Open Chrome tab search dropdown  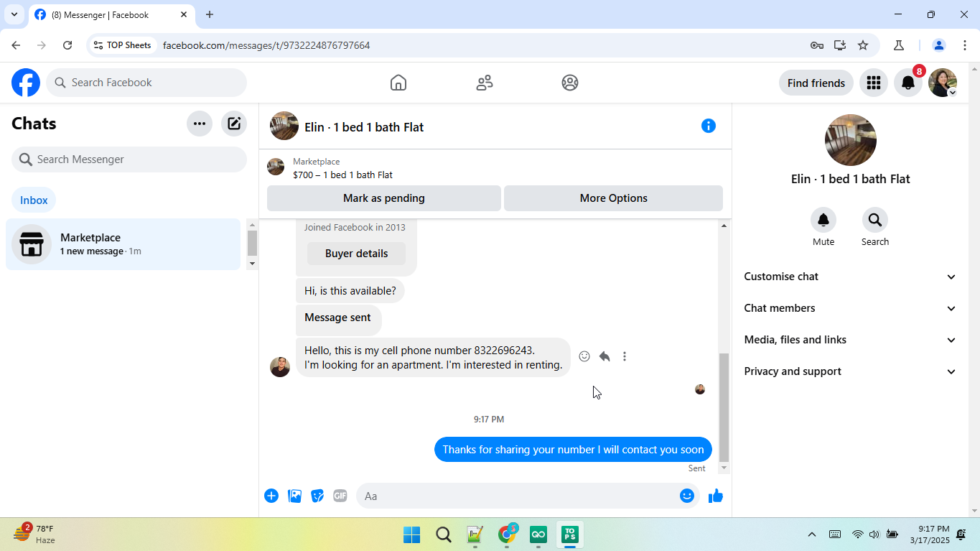coord(14,14)
